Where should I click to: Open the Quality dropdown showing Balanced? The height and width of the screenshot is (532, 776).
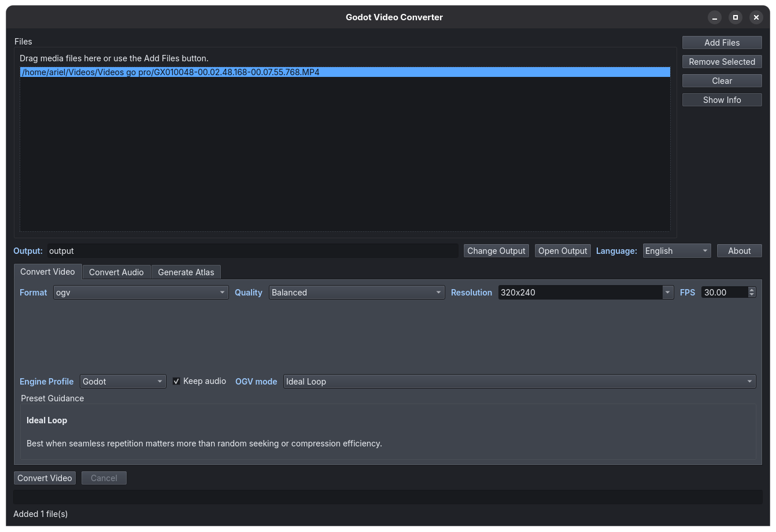(357, 293)
